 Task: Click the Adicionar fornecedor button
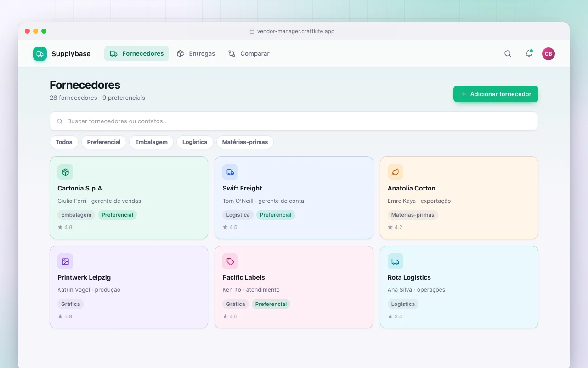tap(496, 94)
